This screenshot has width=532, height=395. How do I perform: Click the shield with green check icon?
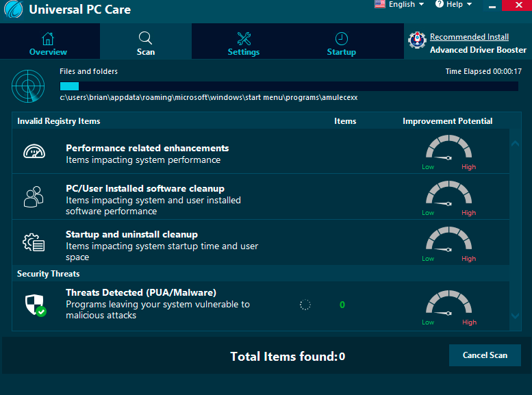36,305
